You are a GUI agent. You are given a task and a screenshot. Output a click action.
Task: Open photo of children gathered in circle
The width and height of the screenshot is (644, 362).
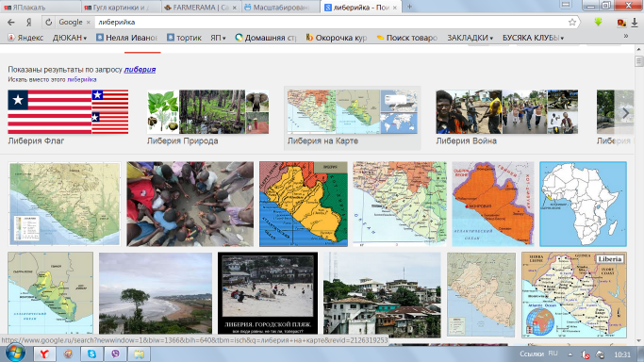point(190,204)
